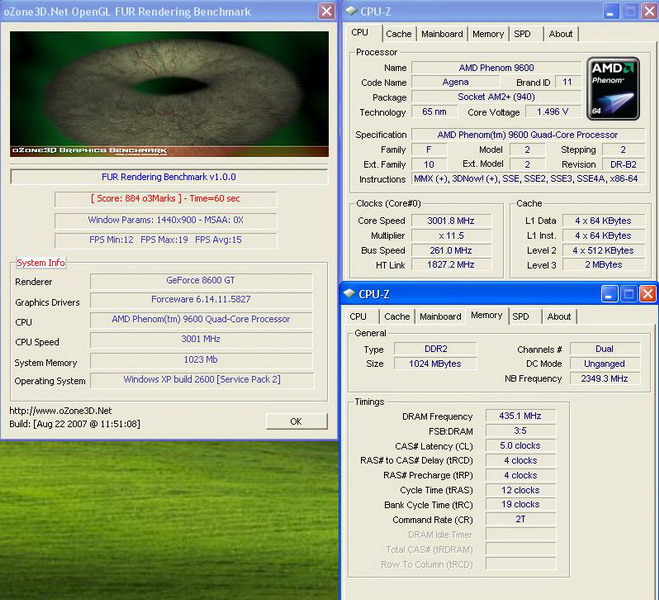Select Memory tab in lower CPU-Z window

487,315
